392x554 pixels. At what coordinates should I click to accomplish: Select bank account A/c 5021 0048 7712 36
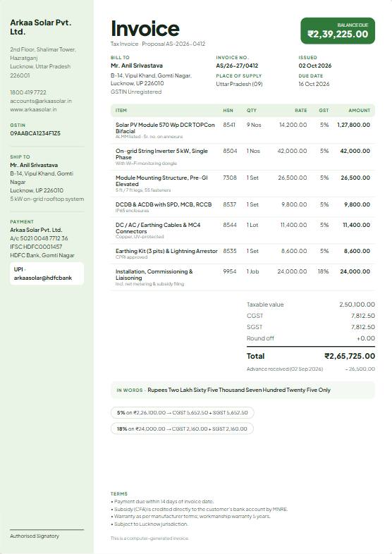pos(39,238)
